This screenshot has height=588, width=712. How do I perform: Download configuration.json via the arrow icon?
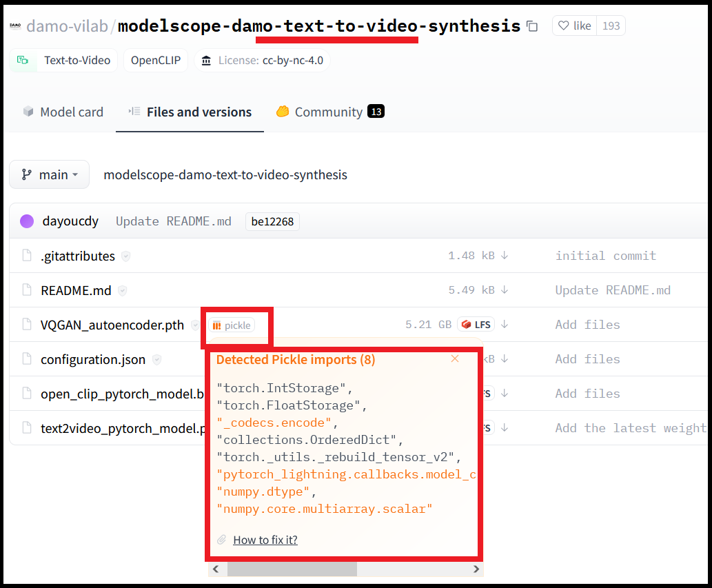tap(505, 358)
